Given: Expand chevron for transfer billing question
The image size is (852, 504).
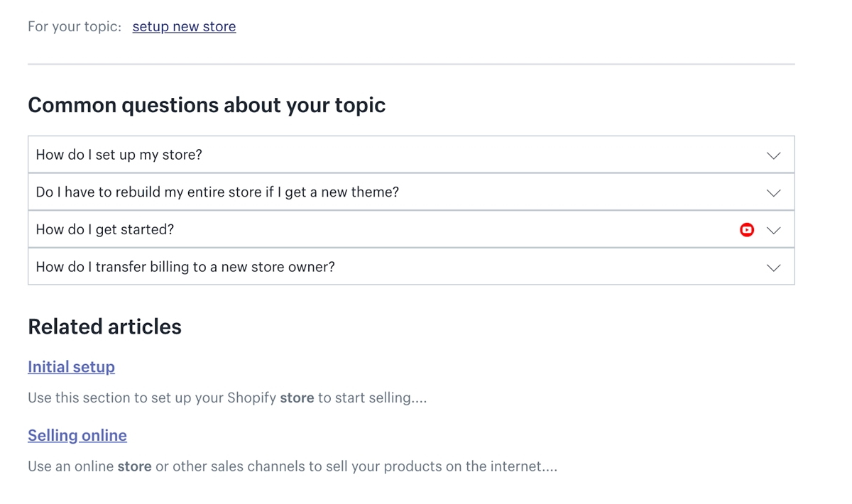Looking at the screenshot, I should [x=773, y=268].
